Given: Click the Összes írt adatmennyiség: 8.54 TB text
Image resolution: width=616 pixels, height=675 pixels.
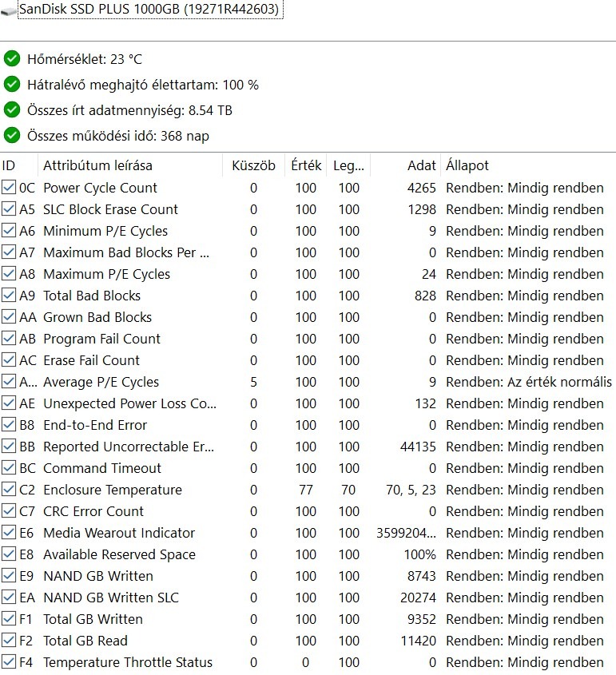Looking at the screenshot, I should [x=129, y=110].
